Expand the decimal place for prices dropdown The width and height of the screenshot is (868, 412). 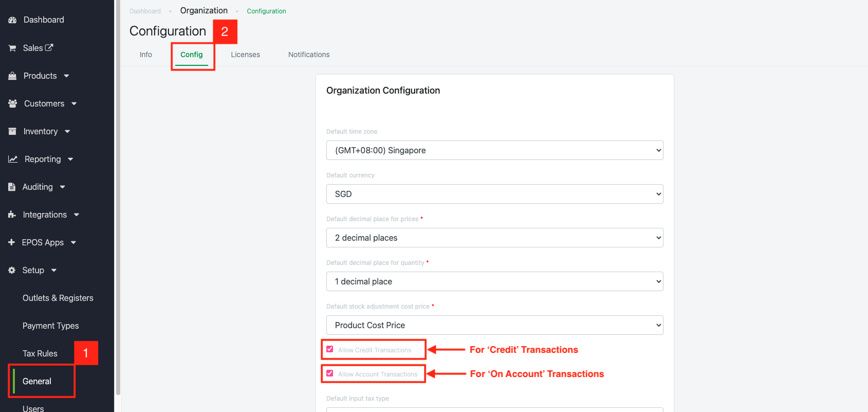[x=494, y=238]
